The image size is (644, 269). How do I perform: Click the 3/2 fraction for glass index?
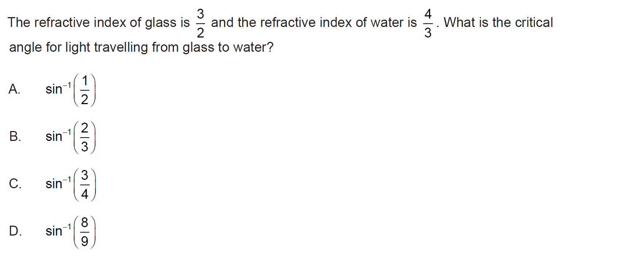pyautogui.click(x=200, y=23)
